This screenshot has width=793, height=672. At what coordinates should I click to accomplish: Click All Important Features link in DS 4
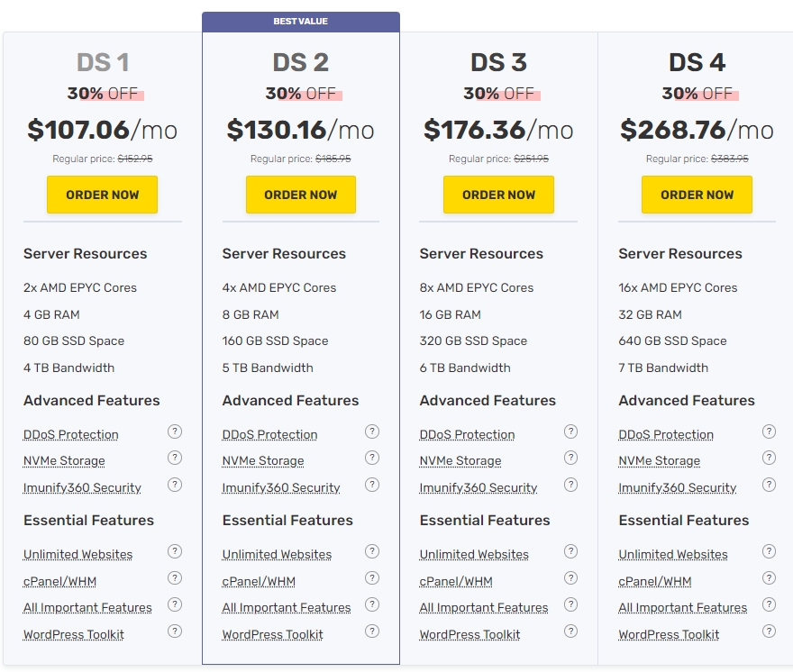682,608
